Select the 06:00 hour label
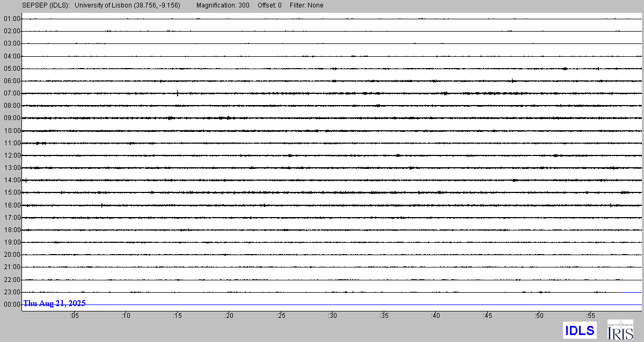The width and height of the screenshot is (644, 342). 12,81
